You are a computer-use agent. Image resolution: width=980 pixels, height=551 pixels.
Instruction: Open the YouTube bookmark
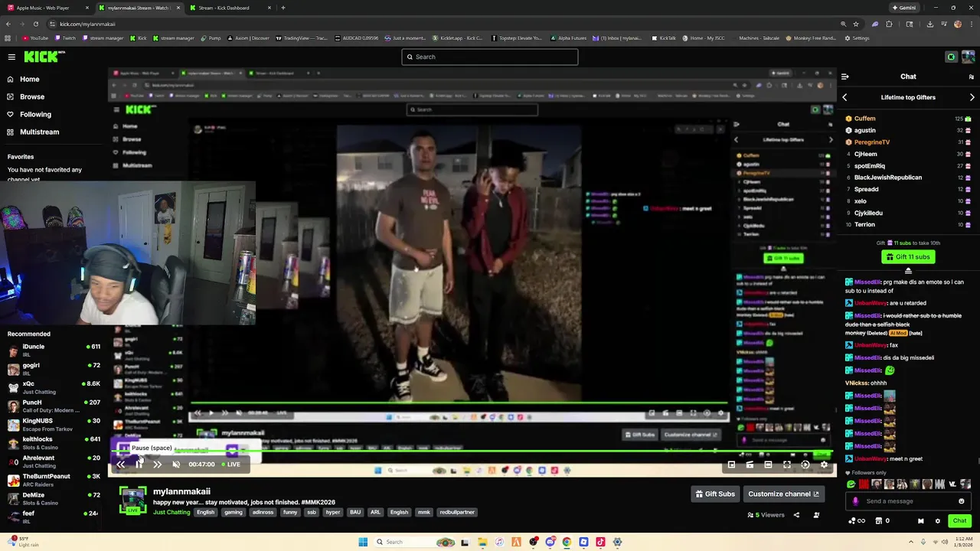[35, 37]
